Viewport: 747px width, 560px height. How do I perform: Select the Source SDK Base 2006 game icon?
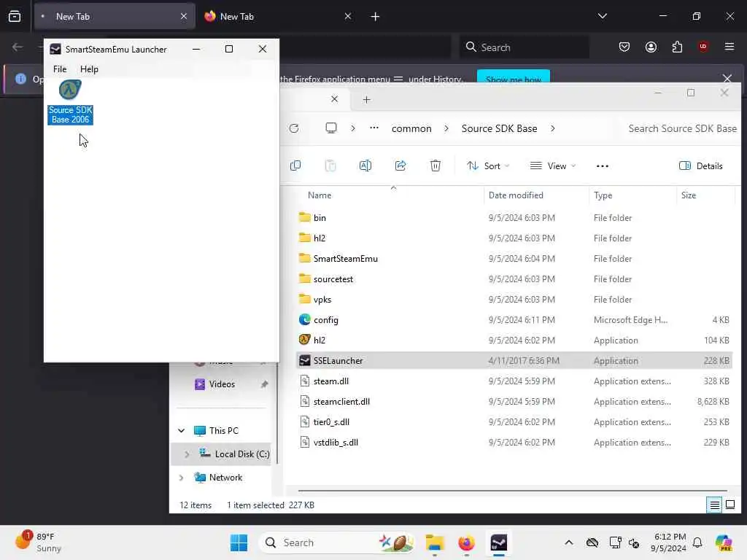70,102
